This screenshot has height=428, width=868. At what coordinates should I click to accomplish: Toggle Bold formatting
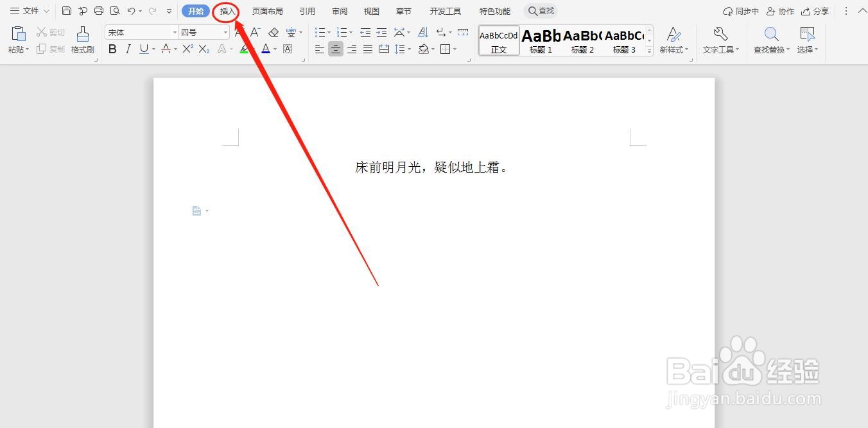point(112,49)
